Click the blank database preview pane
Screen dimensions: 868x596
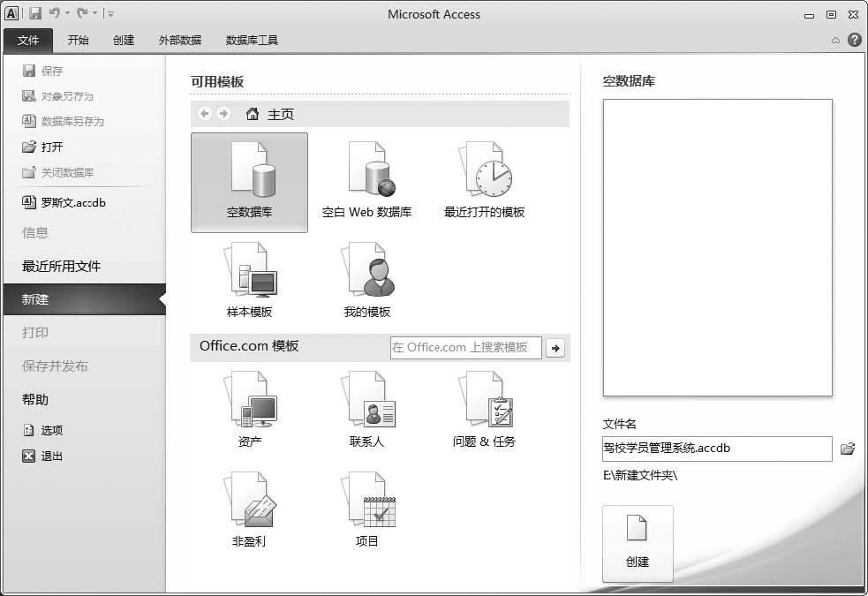click(x=717, y=248)
